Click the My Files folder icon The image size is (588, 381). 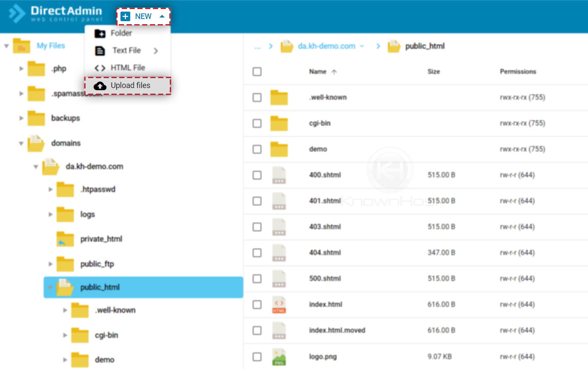coord(22,45)
